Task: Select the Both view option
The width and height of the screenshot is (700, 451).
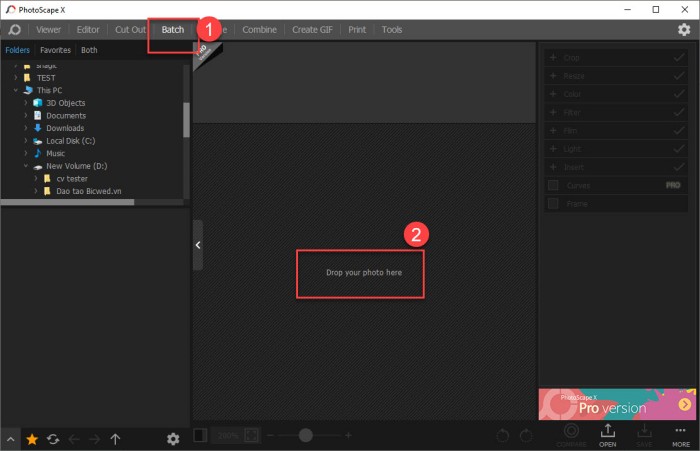Action: click(89, 50)
